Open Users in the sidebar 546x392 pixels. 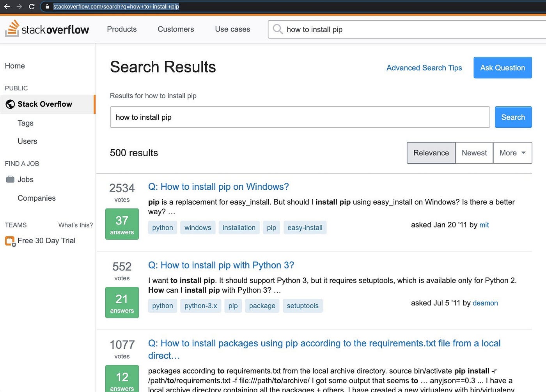[27, 141]
